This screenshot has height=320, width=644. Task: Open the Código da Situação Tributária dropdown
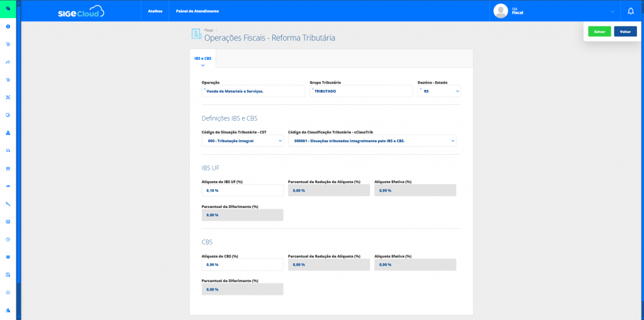pos(242,141)
